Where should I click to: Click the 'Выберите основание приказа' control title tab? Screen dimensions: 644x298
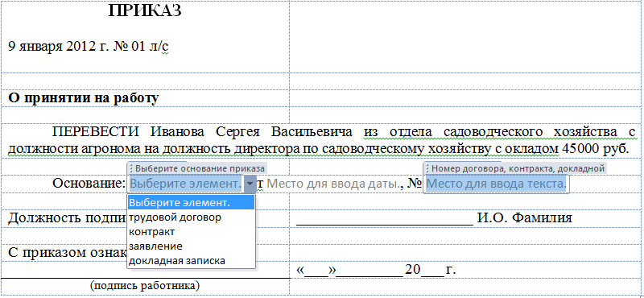coord(197,168)
